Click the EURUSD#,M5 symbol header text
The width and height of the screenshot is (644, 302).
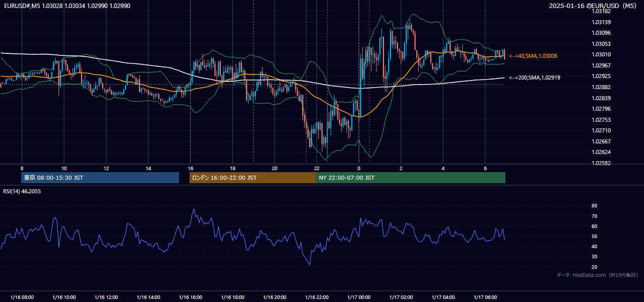point(68,5)
